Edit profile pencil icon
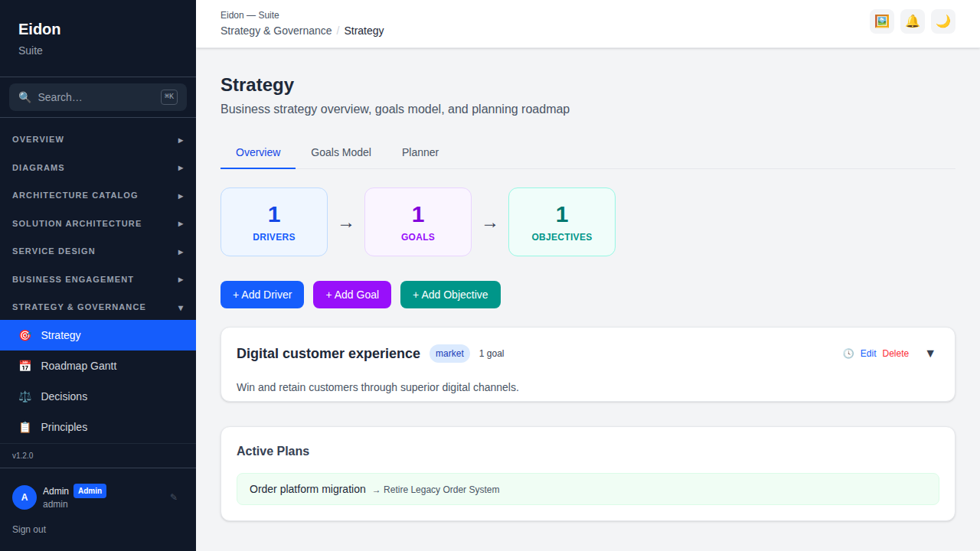The height and width of the screenshot is (551, 980). [174, 497]
